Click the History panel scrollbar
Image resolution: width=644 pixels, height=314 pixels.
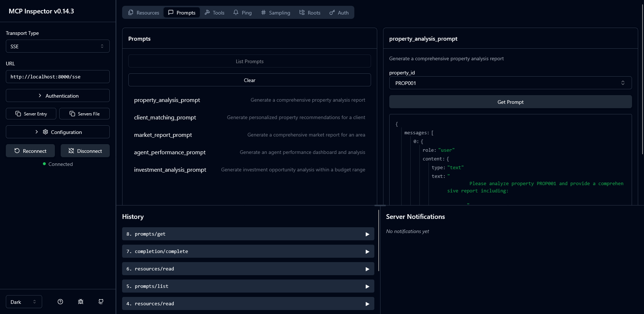coord(379,240)
